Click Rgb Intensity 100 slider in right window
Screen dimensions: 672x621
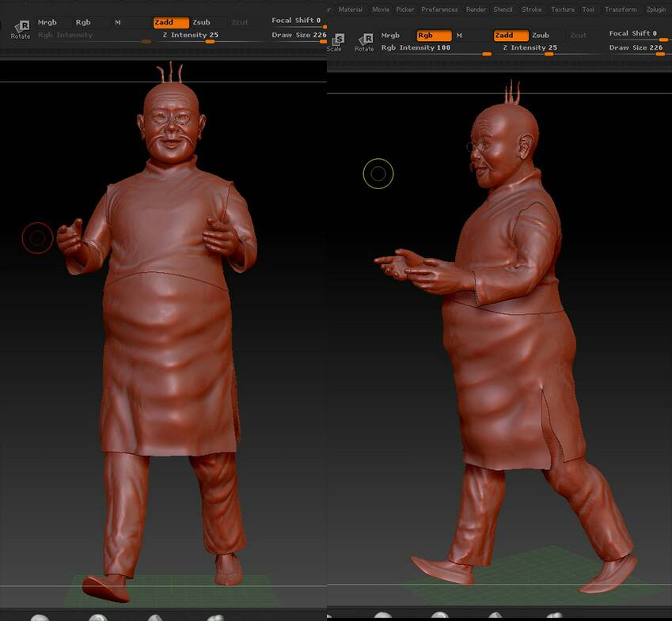click(x=435, y=49)
